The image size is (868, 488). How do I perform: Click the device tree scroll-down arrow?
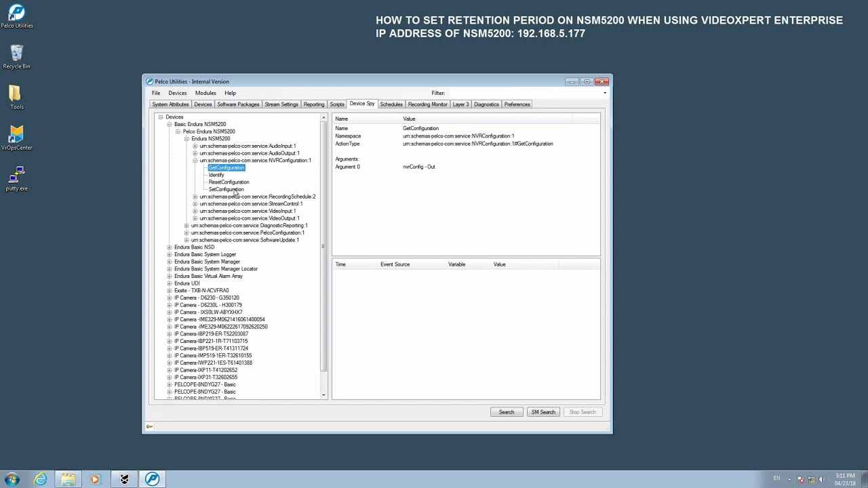coord(323,395)
